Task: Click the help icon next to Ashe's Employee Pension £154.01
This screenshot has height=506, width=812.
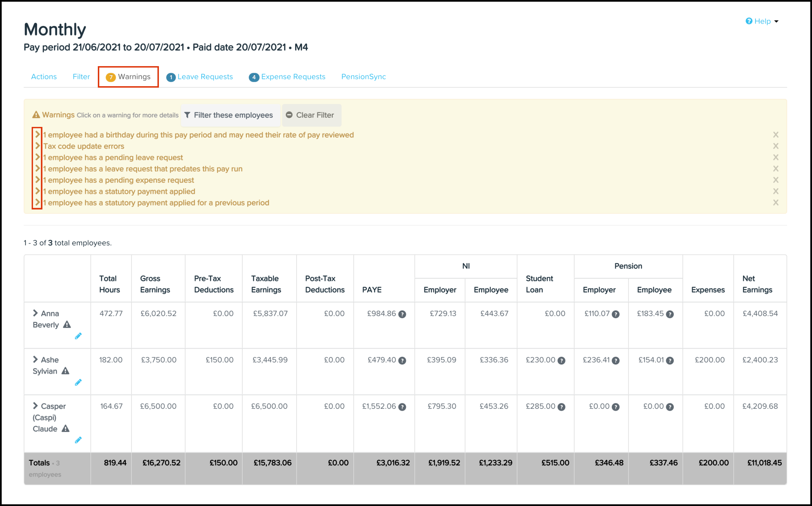Action: (670, 360)
